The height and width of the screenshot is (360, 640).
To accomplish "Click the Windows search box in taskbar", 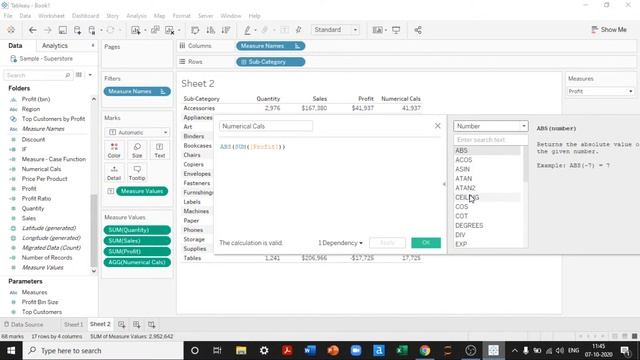I will coord(103,351).
